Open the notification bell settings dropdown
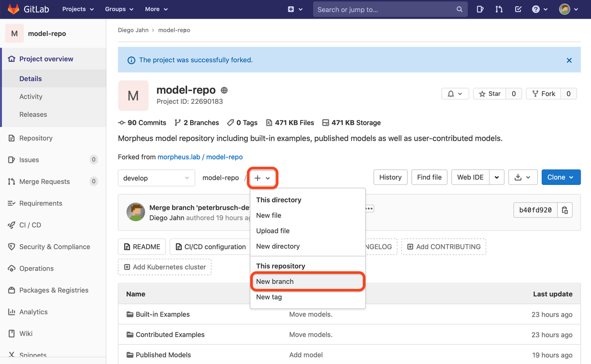 455,93
